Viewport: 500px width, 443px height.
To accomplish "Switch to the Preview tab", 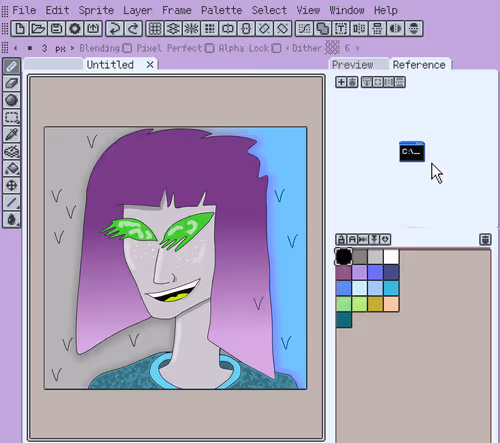I will tap(353, 65).
